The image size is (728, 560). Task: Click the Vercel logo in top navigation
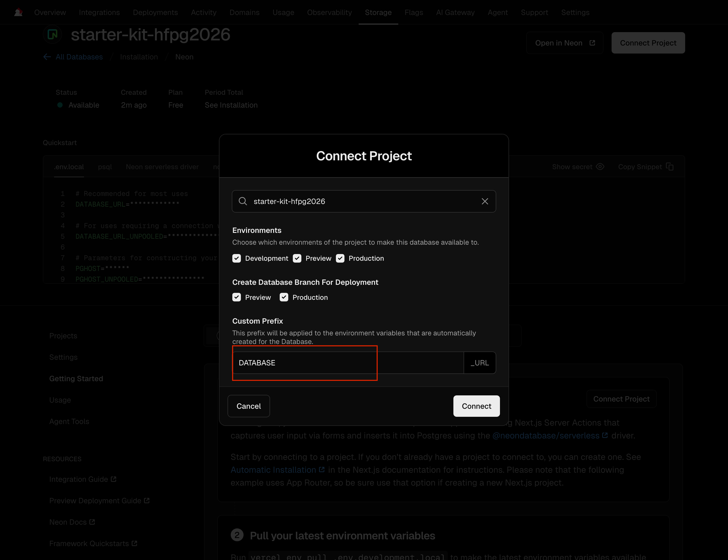click(18, 12)
